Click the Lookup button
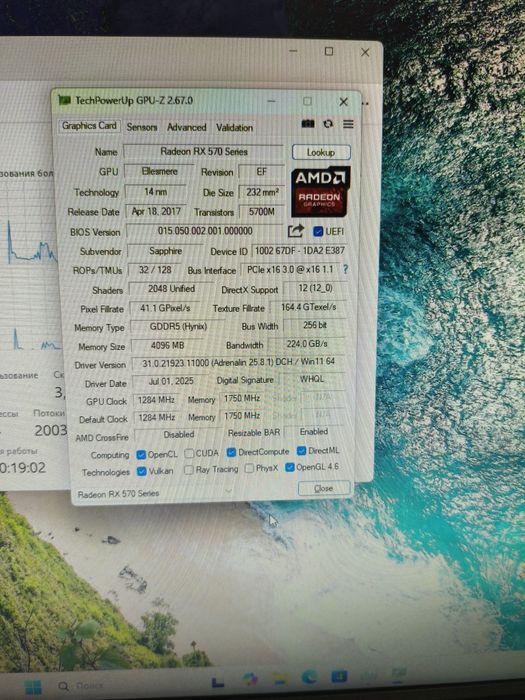This screenshot has width=525, height=700. click(321, 152)
